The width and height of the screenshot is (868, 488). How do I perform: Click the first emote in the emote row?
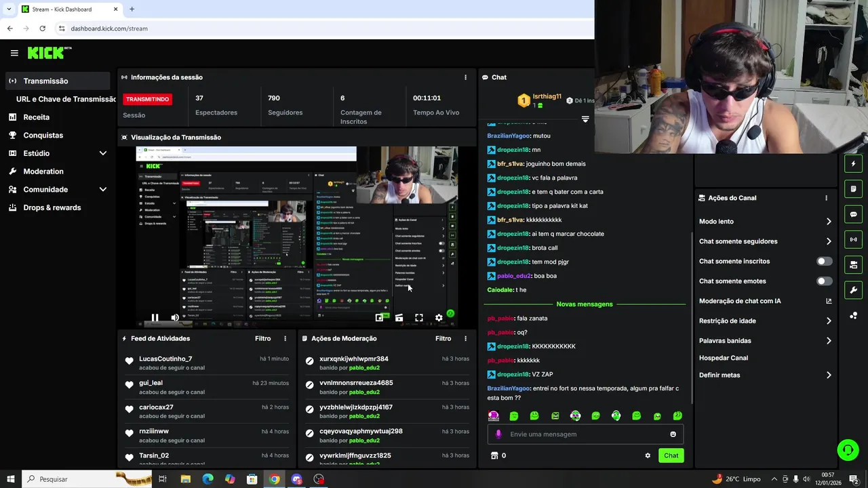click(x=494, y=415)
